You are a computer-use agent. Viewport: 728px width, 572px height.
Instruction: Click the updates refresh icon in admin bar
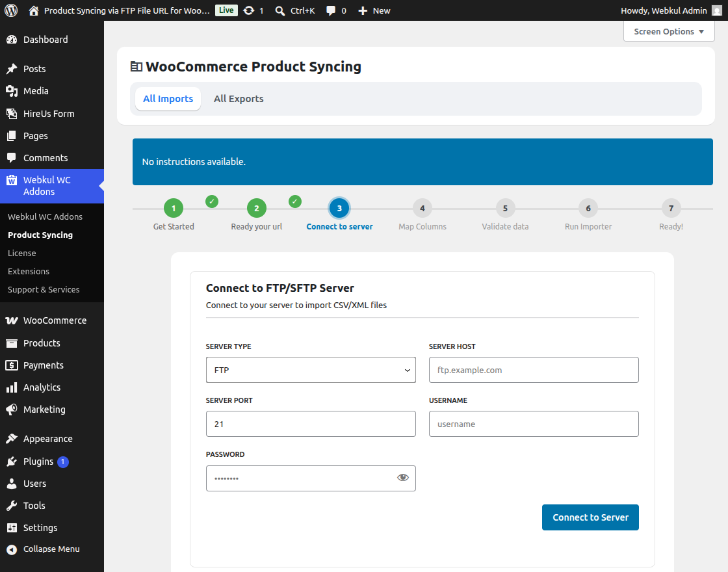point(249,10)
